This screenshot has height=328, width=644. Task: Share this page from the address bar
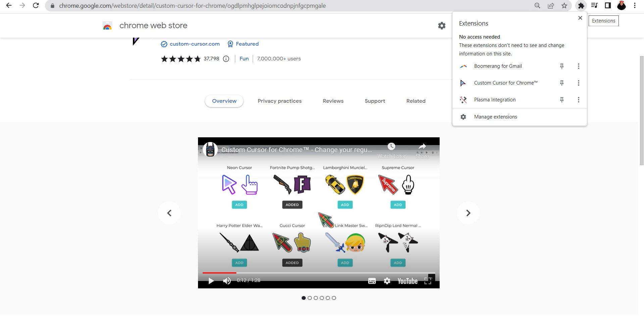click(551, 5)
